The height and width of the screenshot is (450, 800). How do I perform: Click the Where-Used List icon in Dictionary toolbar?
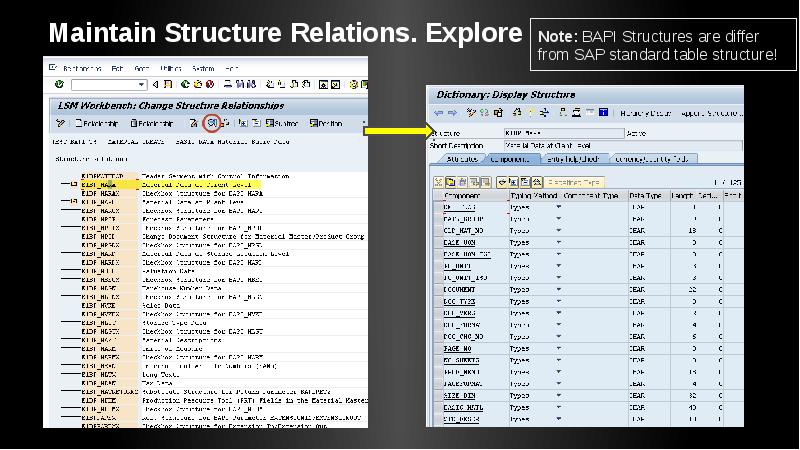pos(517,112)
